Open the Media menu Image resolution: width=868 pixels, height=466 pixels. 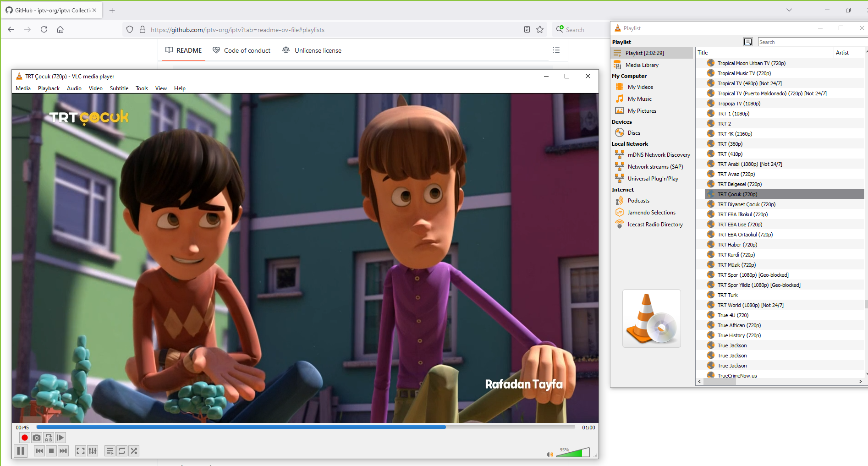pyautogui.click(x=23, y=88)
